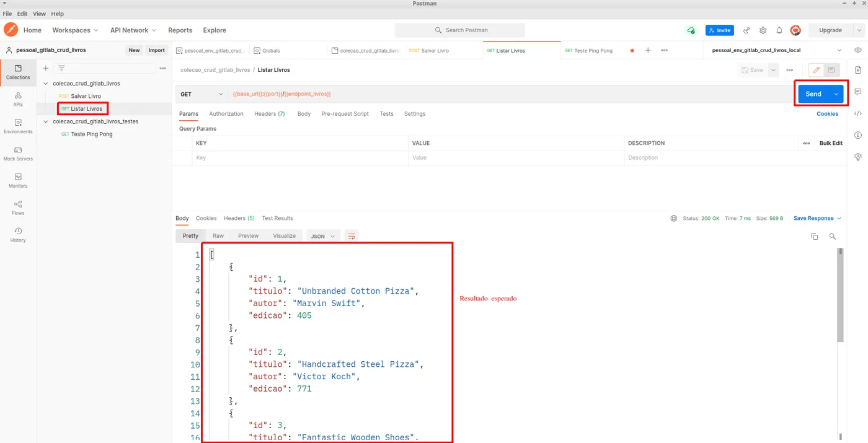Open the Cookies link
The image size is (868, 443).
(827, 114)
